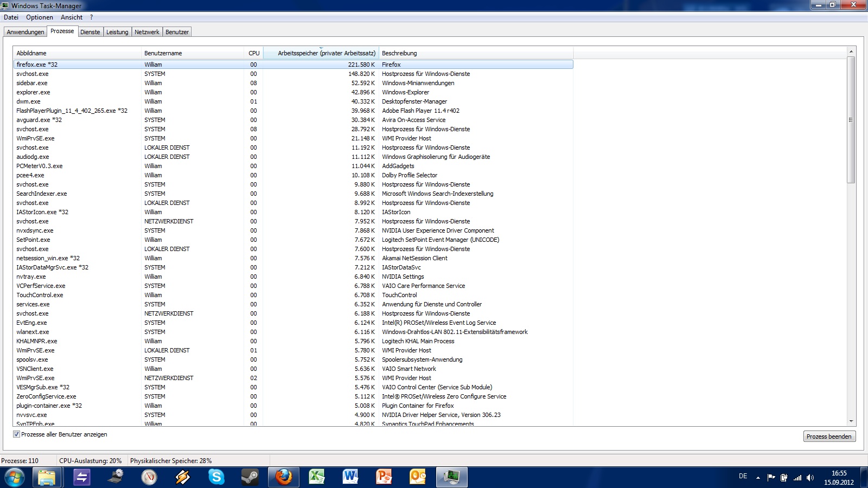Screen dimensions: 868x488
Task: Click the Task Manager title bar icon
Action: (x=5, y=5)
